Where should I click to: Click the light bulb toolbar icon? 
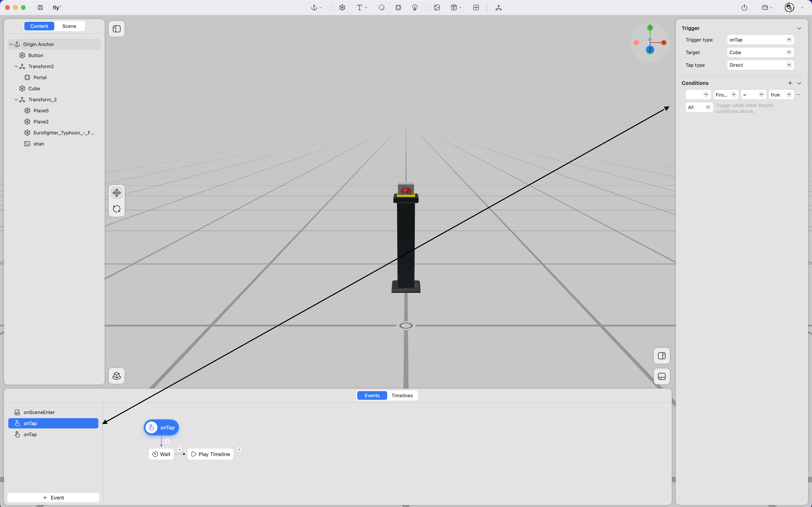pos(415,7)
